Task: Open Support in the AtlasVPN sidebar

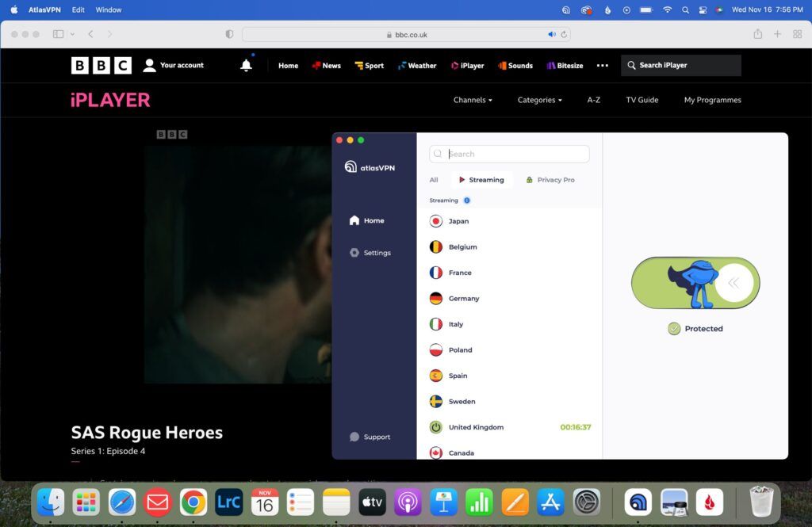Action: click(x=370, y=437)
